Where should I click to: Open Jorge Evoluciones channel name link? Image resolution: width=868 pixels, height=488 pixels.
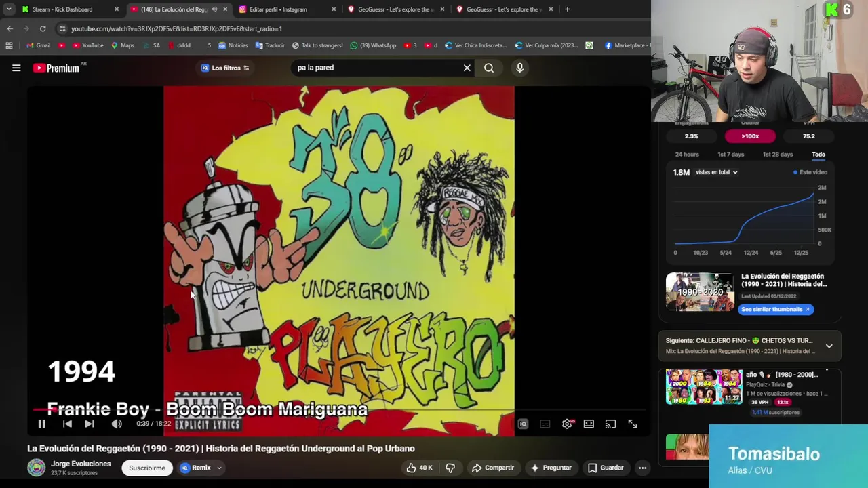81,464
